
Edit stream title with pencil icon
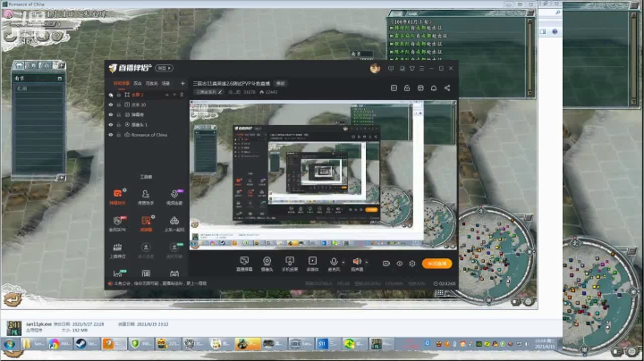coord(220,92)
